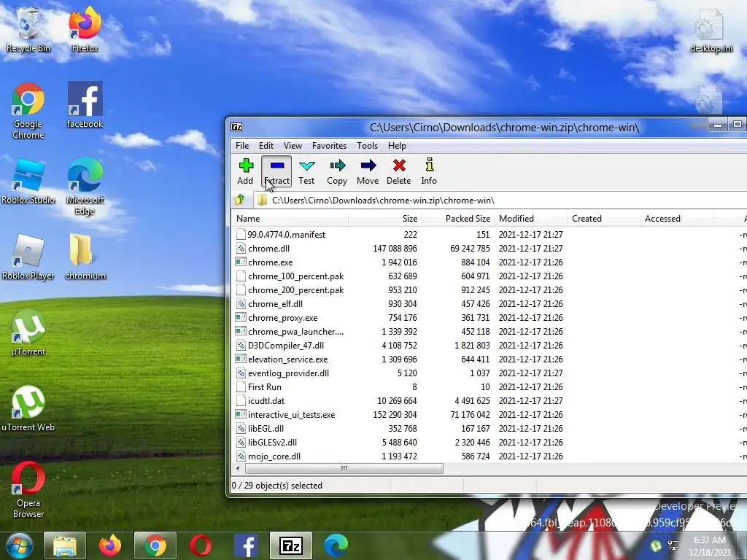Sort by the Modified column header
747x560 pixels.
pos(531,219)
